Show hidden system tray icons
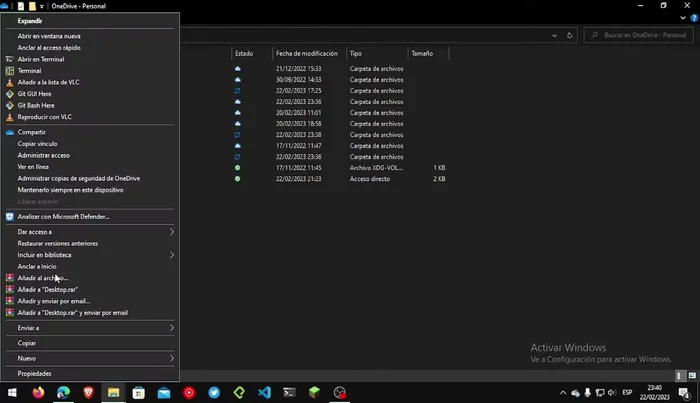The width and height of the screenshot is (700, 403). click(563, 393)
